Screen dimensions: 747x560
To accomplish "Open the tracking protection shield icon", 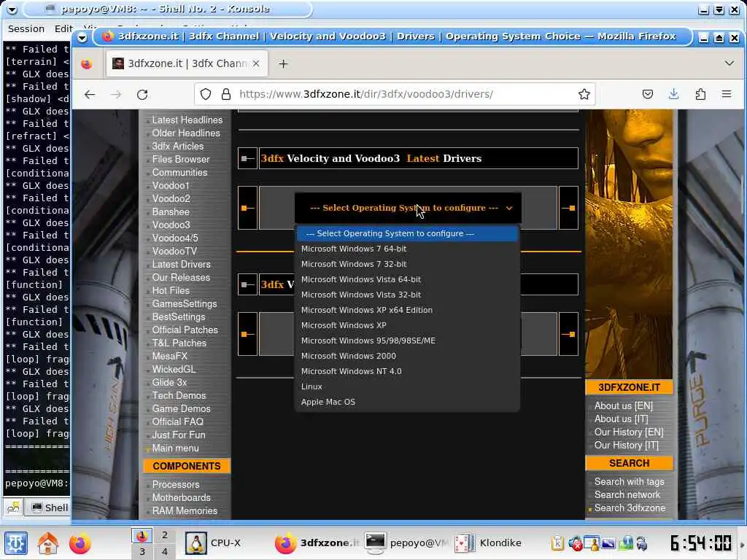I will click(x=205, y=94).
